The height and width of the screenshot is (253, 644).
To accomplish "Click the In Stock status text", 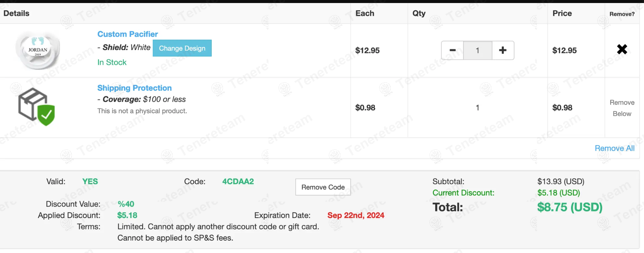I will [x=112, y=62].
